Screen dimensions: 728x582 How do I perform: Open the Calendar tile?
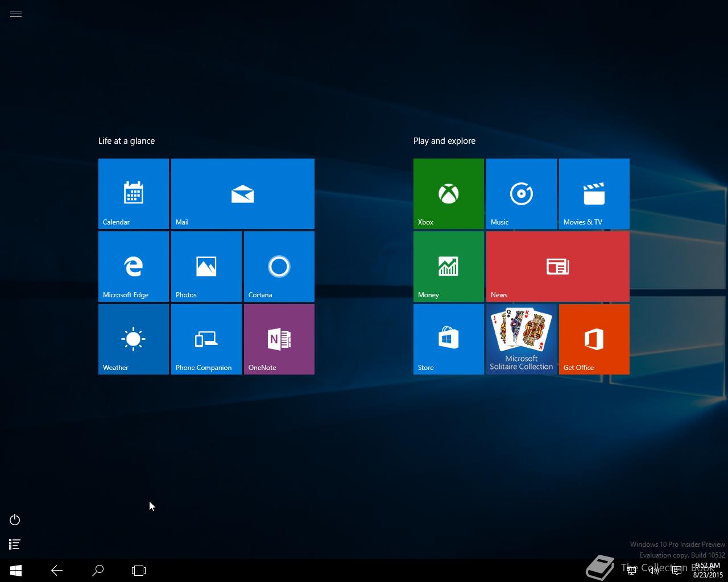click(133, 193)
